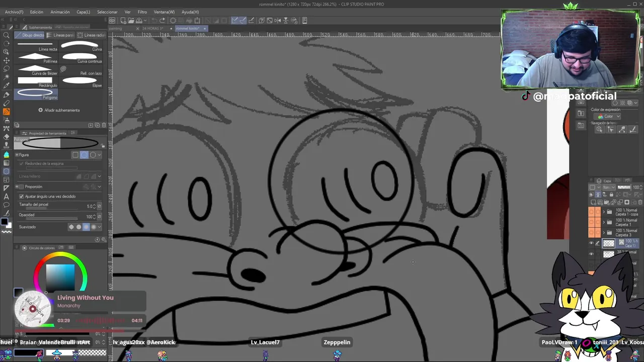Image resolution: width=644 pixels, height=362 pixels.
Task: Select the Zoom magnifier tool
Action: click(7, 35)
